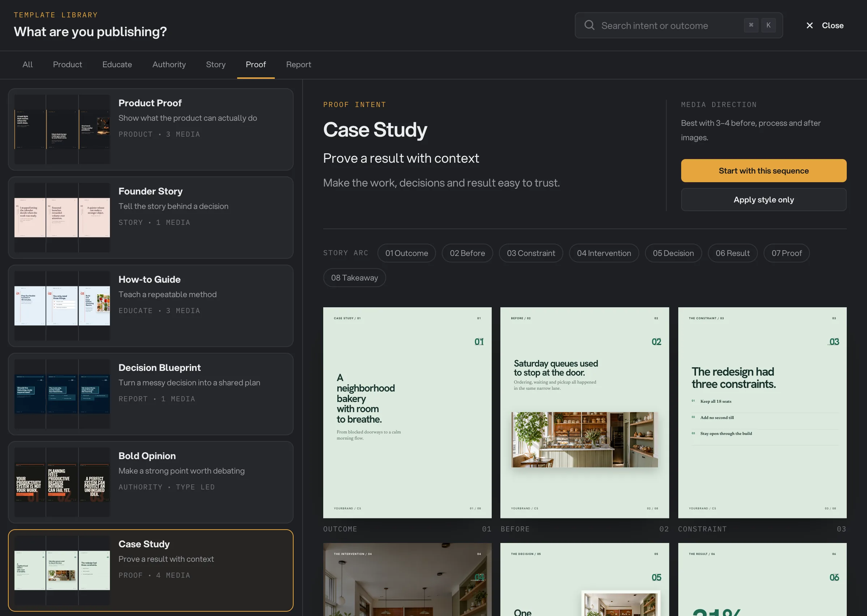Click Start with this sequence button
Image resolution: width=867 pixels, height=616 pixels.
coord(764,171)
